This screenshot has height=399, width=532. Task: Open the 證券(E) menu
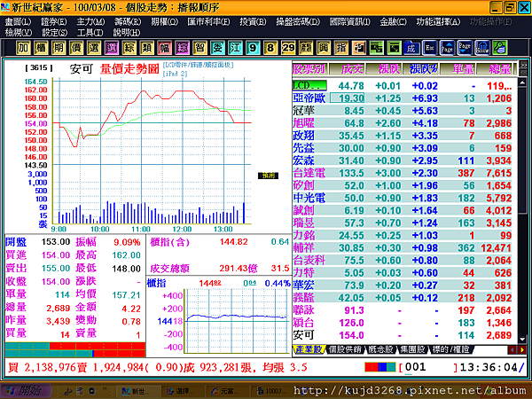[53, 21]
